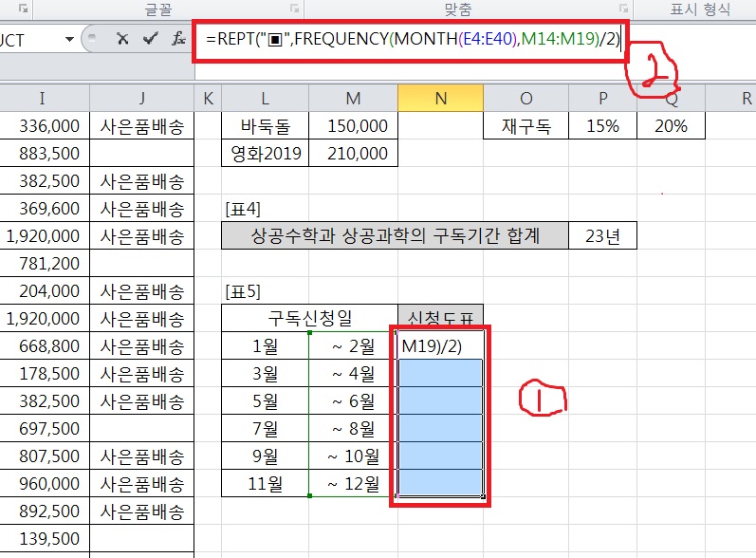Click the 구독신청일 merged header cell

coord(308,318)
